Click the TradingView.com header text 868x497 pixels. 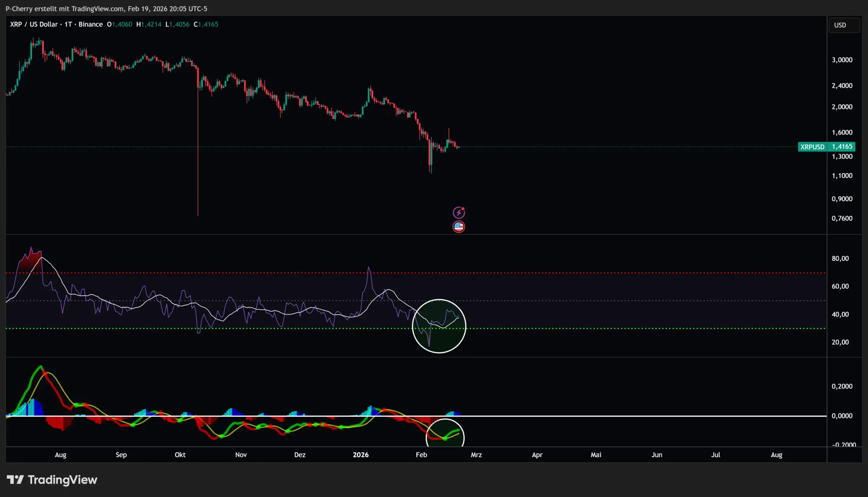pyautogui.click(x=97, y=9)
